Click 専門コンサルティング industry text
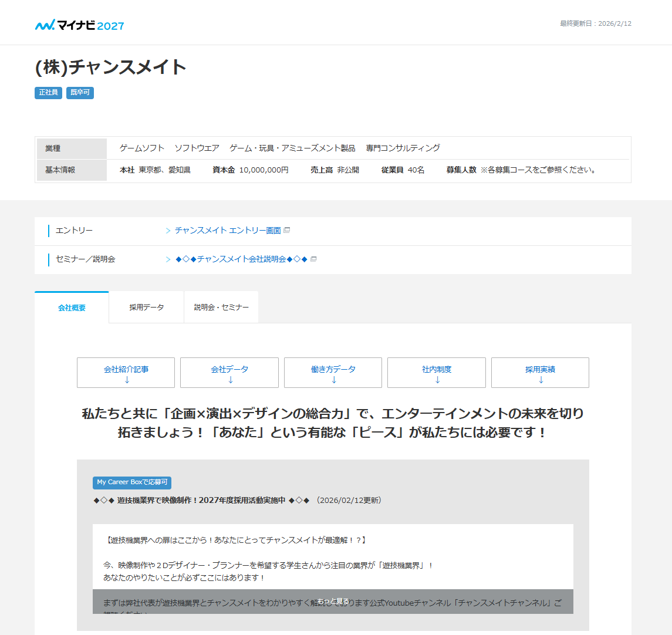The width and height of the screenshot is (672, 635). [x=403, y=148]
